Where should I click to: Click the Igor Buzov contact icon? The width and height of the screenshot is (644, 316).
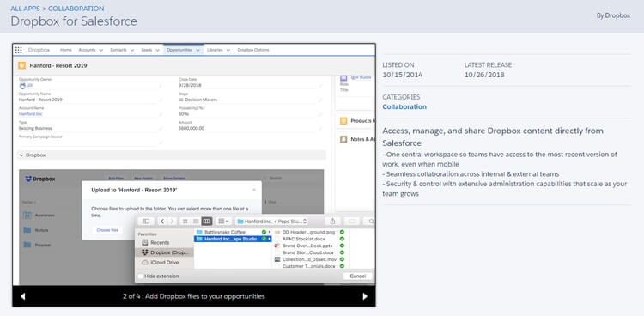(x=343, y=77)
